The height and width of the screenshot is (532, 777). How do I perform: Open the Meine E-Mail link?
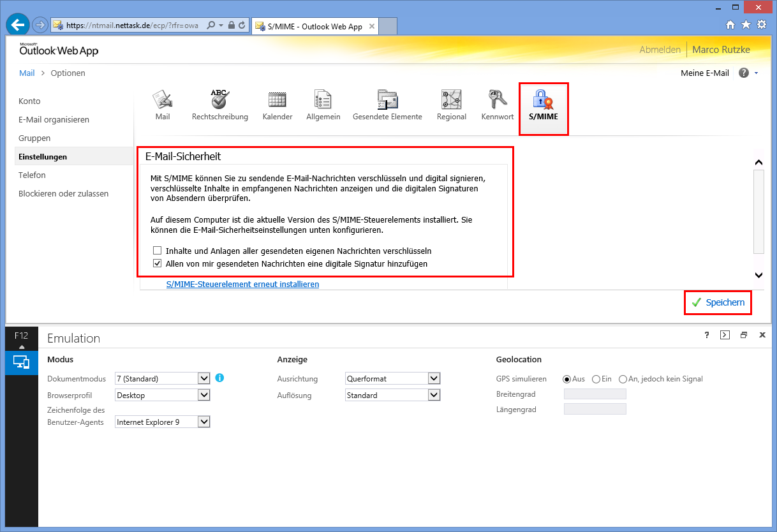coord(705,73)
